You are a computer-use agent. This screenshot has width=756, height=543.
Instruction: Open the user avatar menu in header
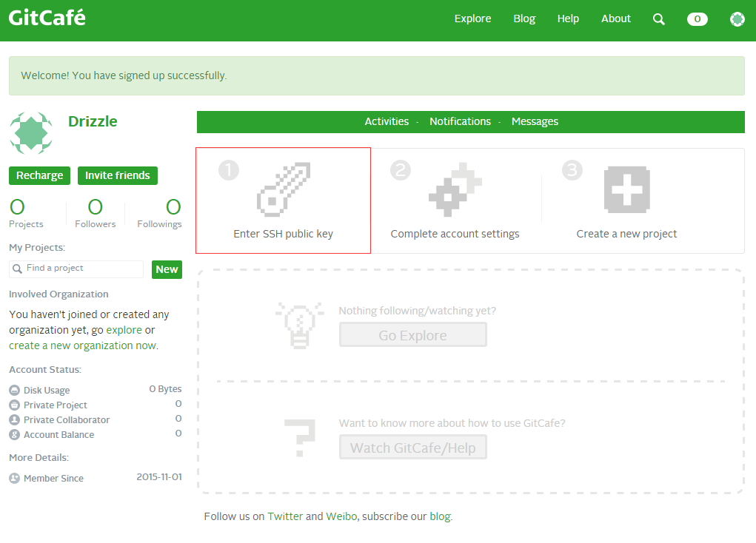(x=737, y=19)
